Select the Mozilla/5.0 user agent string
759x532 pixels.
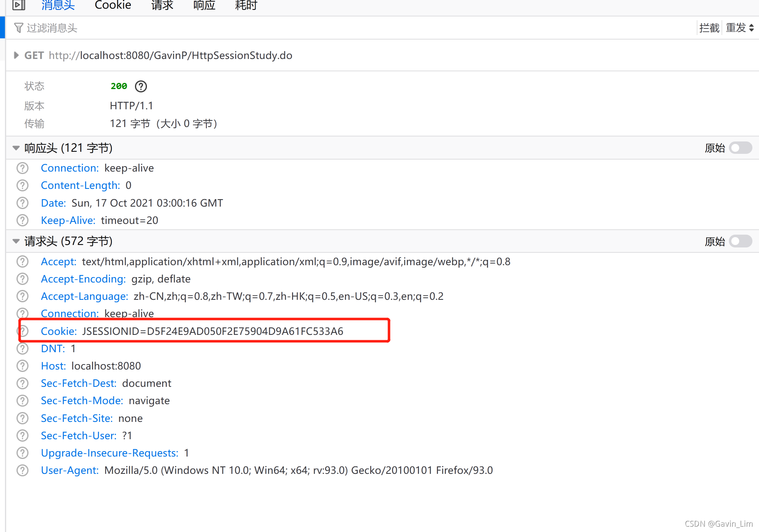pyautogui.click(x=298, y=470)
